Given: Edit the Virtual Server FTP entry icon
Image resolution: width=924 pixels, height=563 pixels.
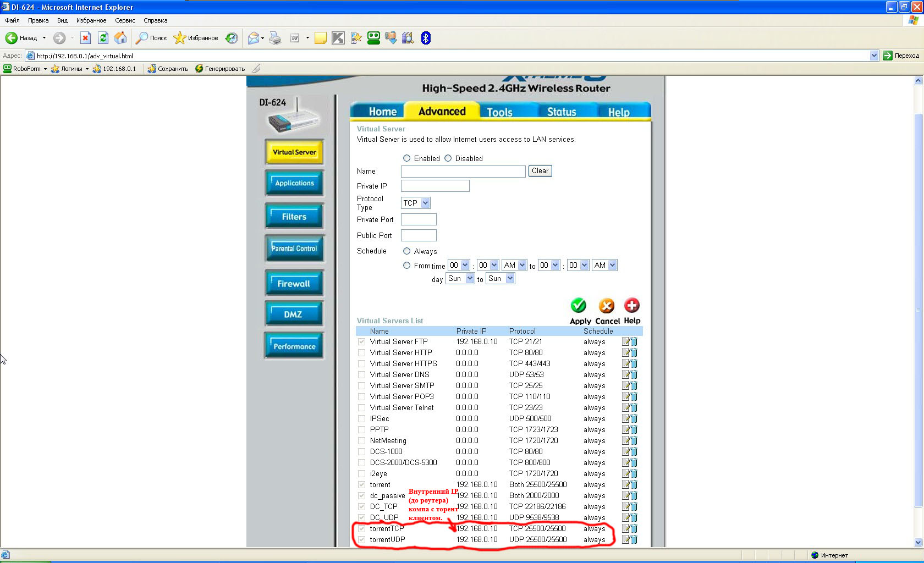Looking at the screenshot, I should click(626, 341).
